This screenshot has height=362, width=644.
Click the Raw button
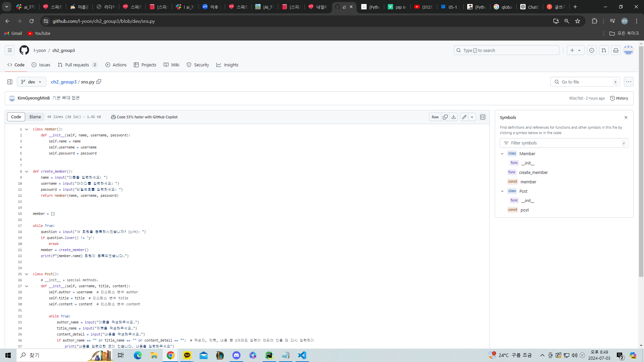pos(435,117)
